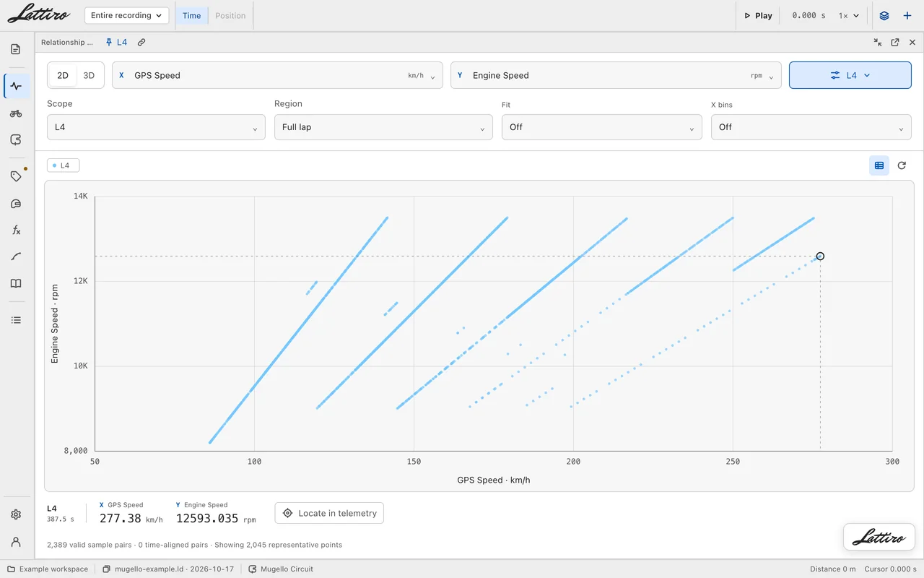924x578 pixels.
Task: Copy the panel link icon
Action: (x=141, y=43)
